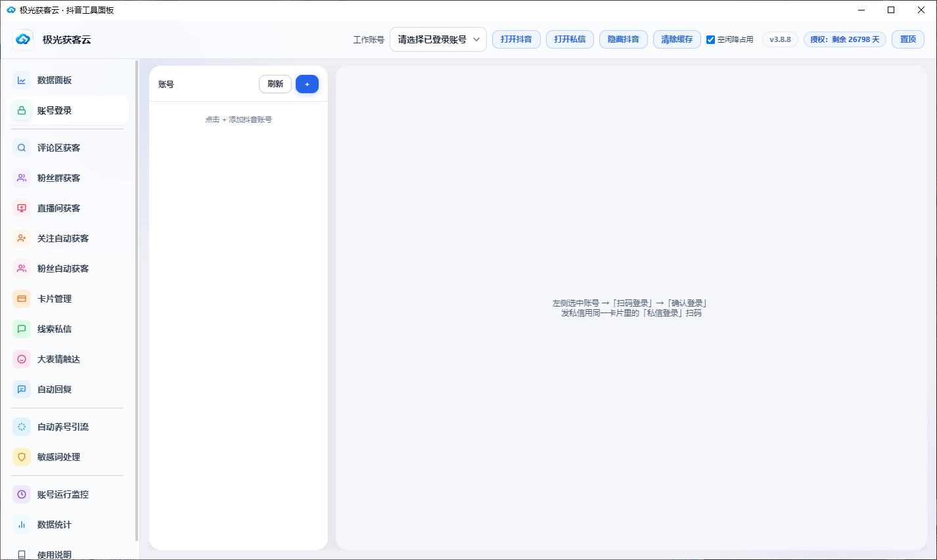Add account with blue plus button

pos(307,84)
